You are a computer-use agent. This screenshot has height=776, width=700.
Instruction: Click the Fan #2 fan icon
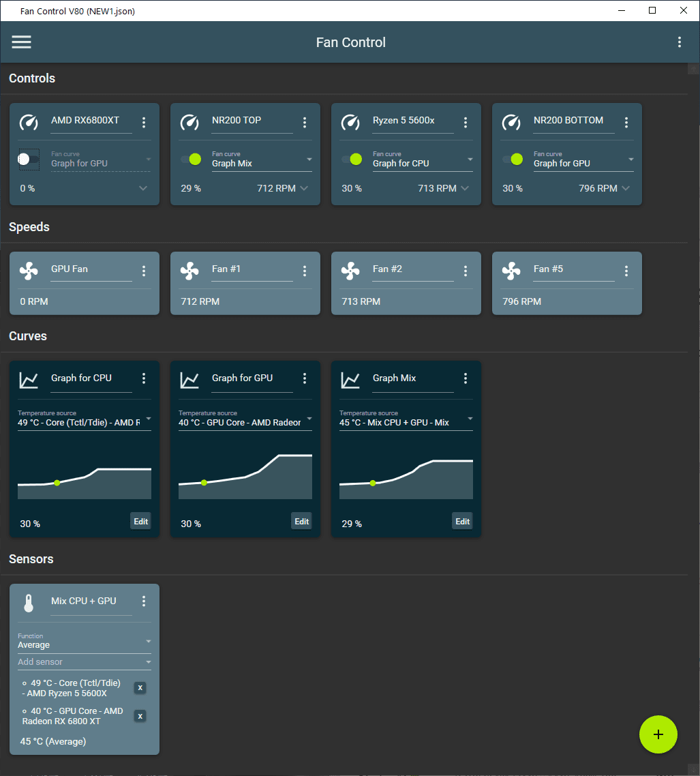click(x=350, y=271)
